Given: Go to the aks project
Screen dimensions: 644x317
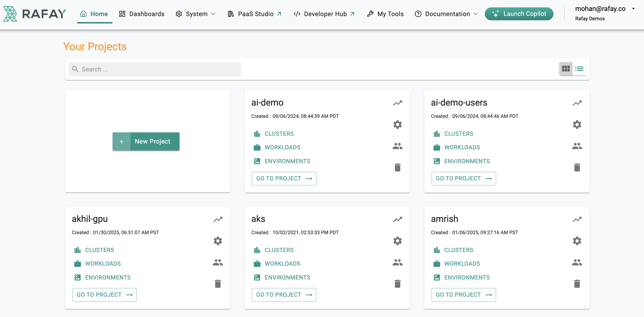Looking at the screenshot, I should (x=284, y=295).
